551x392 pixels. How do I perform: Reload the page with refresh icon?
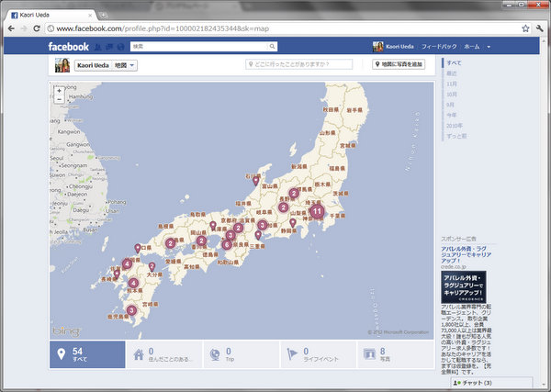tap(36, 28)
